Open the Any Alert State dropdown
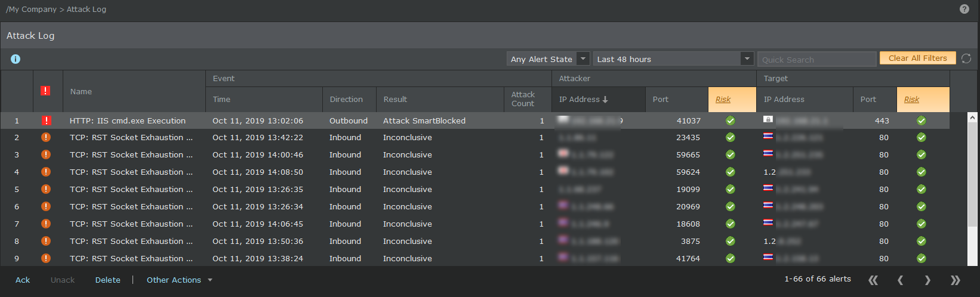The width and height of the screenshot is (980, 297). (548, 58)
